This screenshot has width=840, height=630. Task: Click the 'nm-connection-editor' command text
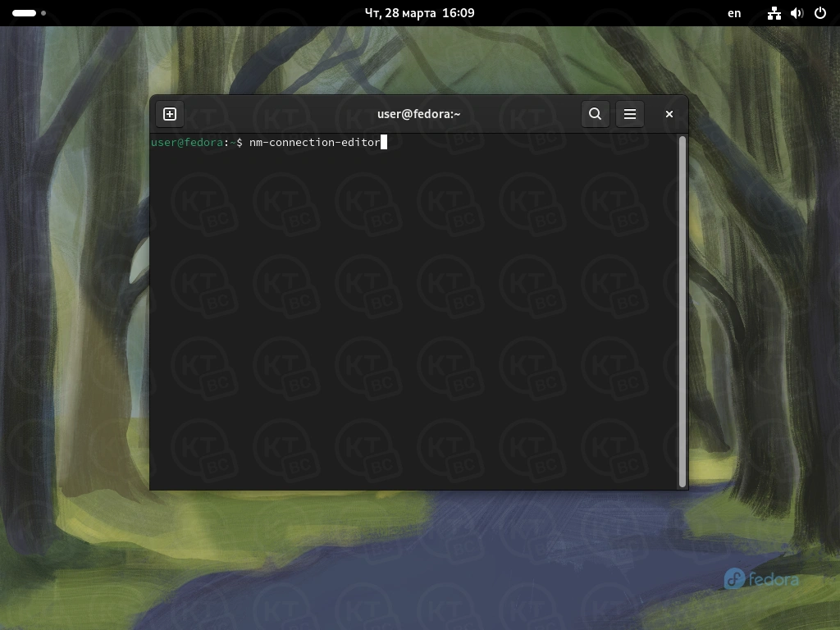point(314,143)
